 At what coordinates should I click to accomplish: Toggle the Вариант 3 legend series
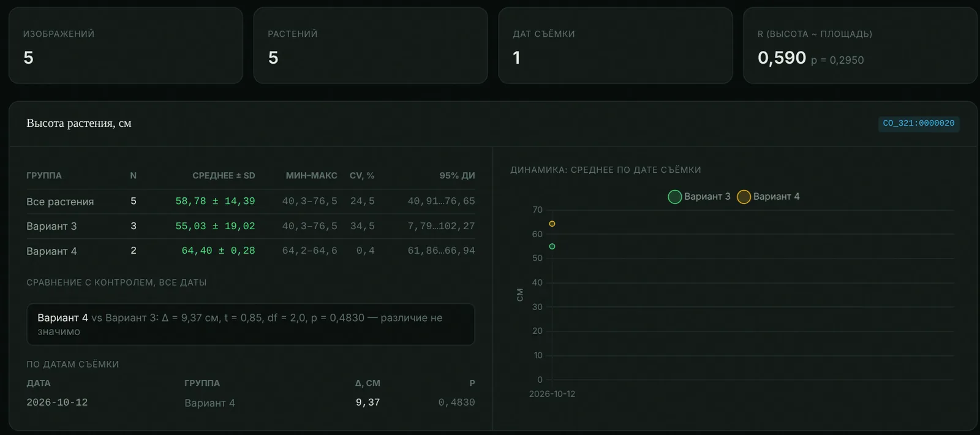(699, 197)
